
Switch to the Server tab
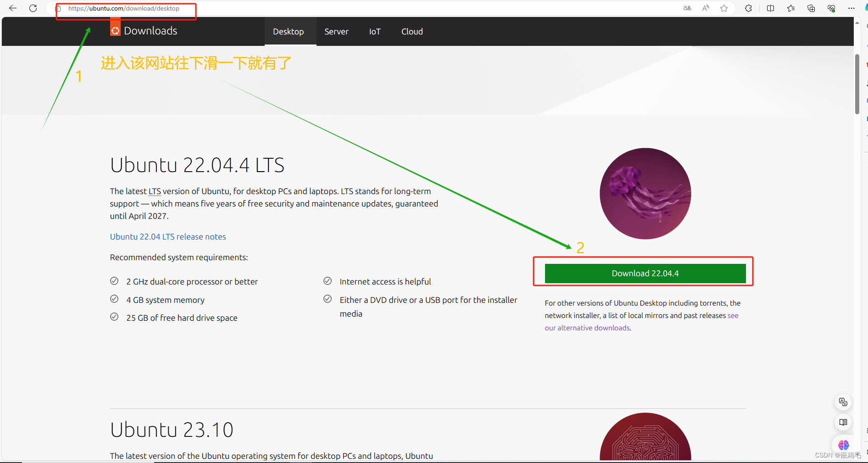coord(337,32)
